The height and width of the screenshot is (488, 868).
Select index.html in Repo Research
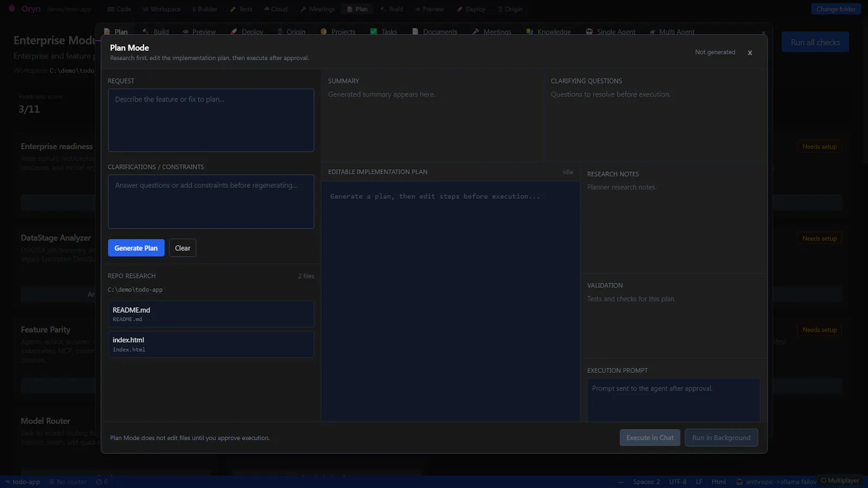click(x=211, y=344)
